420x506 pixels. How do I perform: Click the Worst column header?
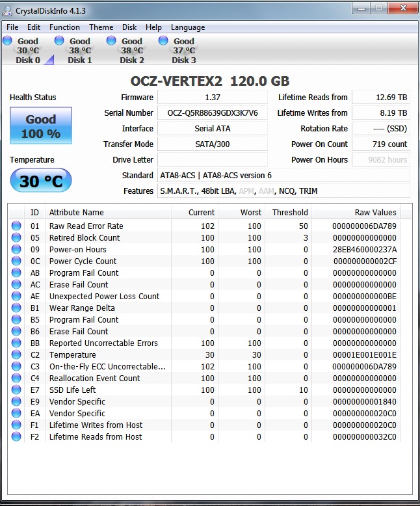[242, 212]
